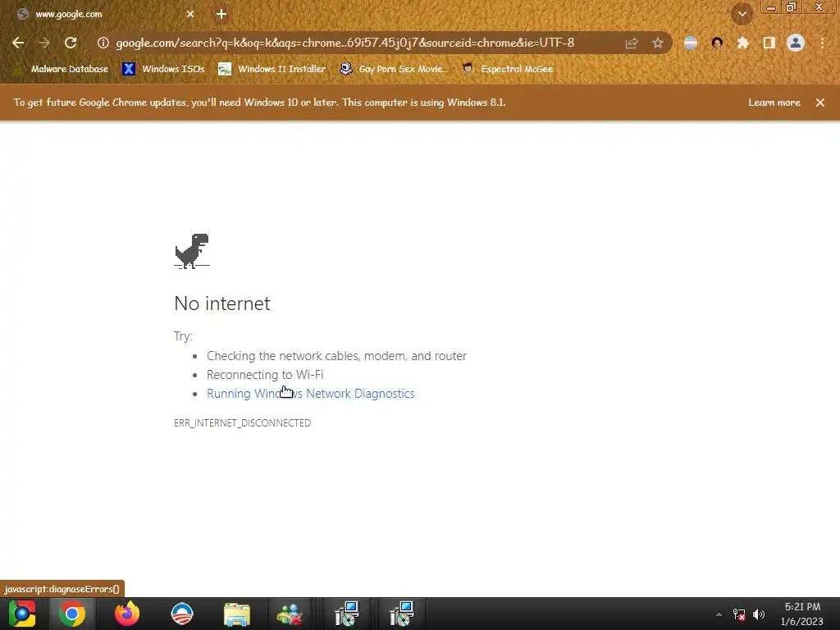Reload the current page

(x=71, y=43)
